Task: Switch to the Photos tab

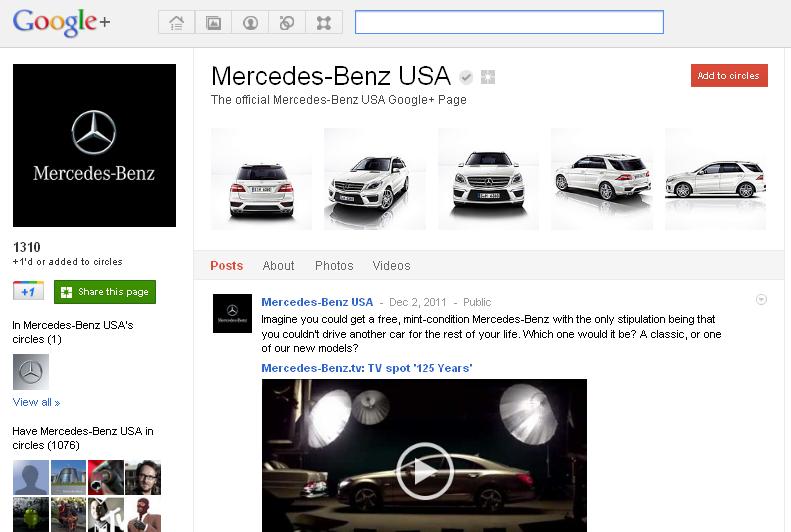Action: (334, 266)
